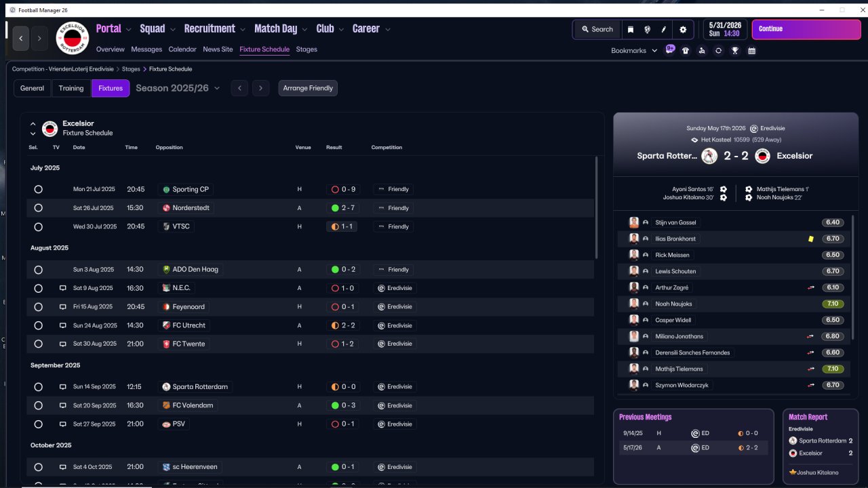Go back with the left arrow navigation button
The height and width of the screenshot is (488, 868).
click(x=21, y=39)
